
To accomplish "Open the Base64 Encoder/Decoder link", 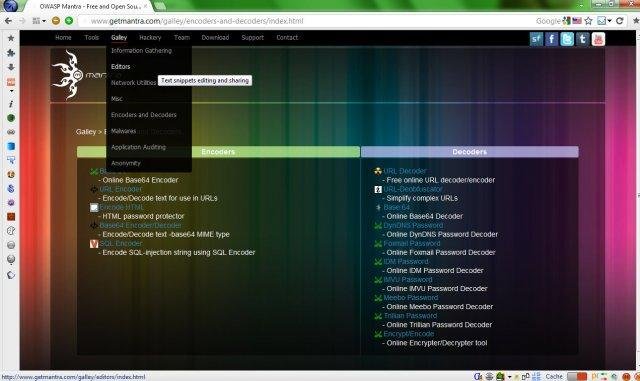I will [140, 225].
